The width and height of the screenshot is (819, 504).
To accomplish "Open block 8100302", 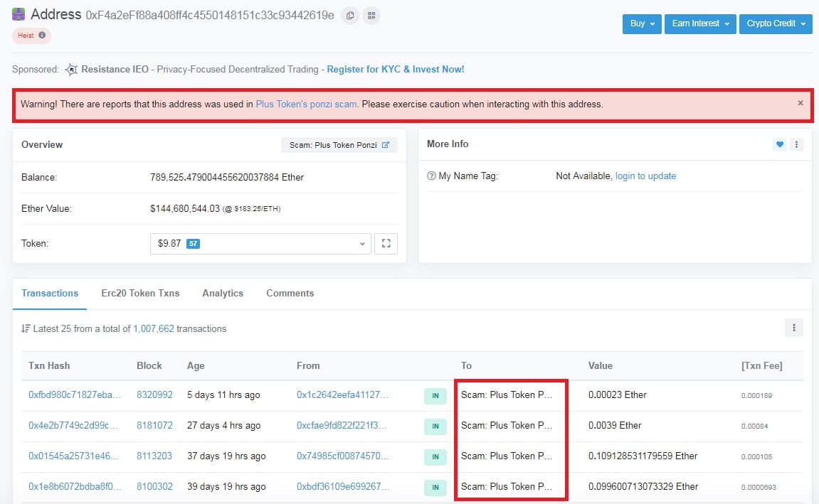I will coord(154,486).
